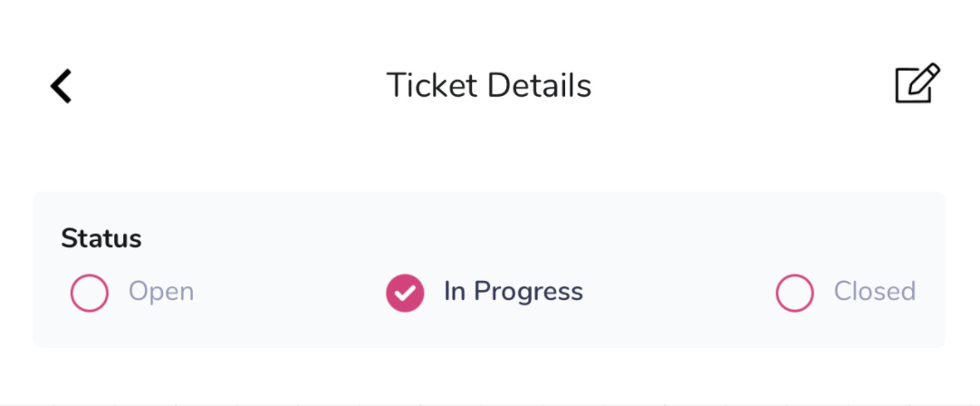This screenshot has width=980, height=406.
Task: Tap the square-and-pencil edit icon
Action: click(918, 83)
